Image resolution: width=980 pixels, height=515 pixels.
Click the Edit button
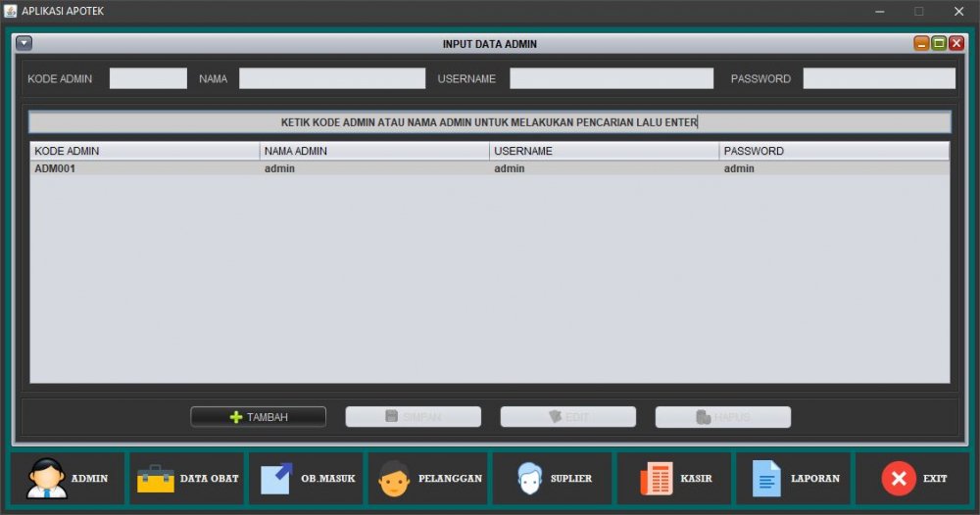pos(568,417)
